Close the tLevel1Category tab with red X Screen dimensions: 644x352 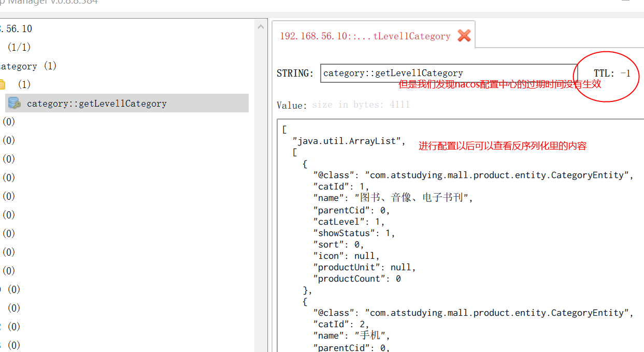pos(464,36)
